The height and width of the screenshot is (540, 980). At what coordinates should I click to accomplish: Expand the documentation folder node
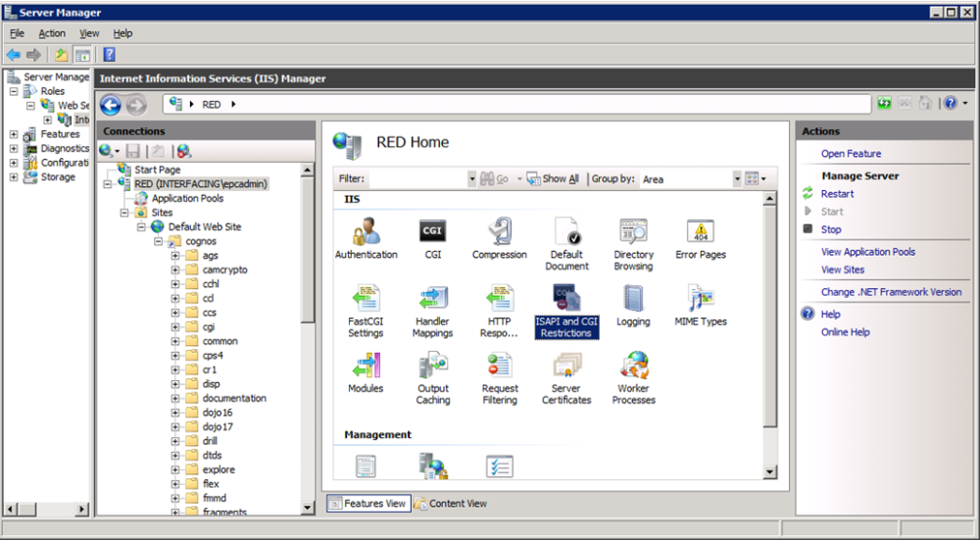pyautogui.click(x=175, y=398)
